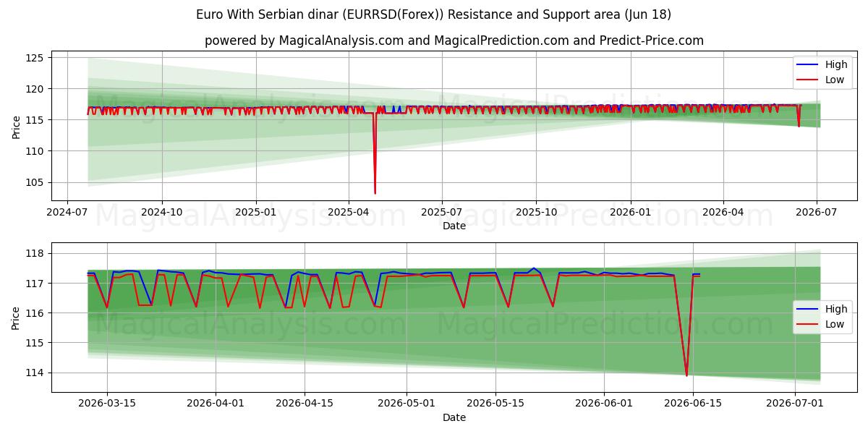
Task: Click the 2024-07 date tick label
Action: (67, 213)
